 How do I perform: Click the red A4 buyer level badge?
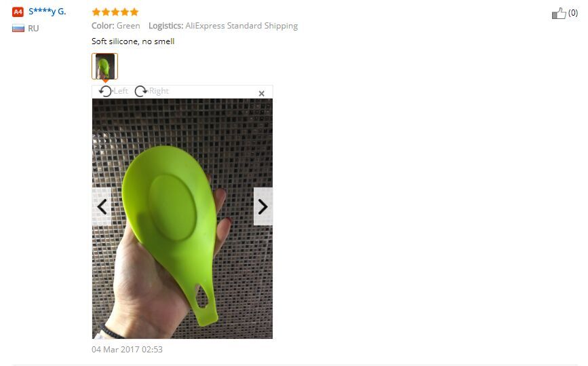coord(18,12)
